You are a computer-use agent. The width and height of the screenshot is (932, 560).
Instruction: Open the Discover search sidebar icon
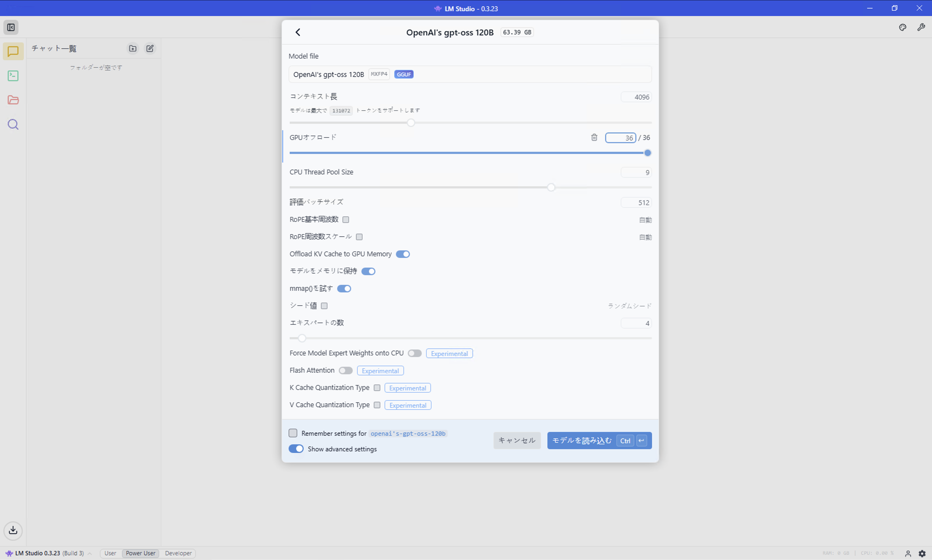click(x=13, y=125)
